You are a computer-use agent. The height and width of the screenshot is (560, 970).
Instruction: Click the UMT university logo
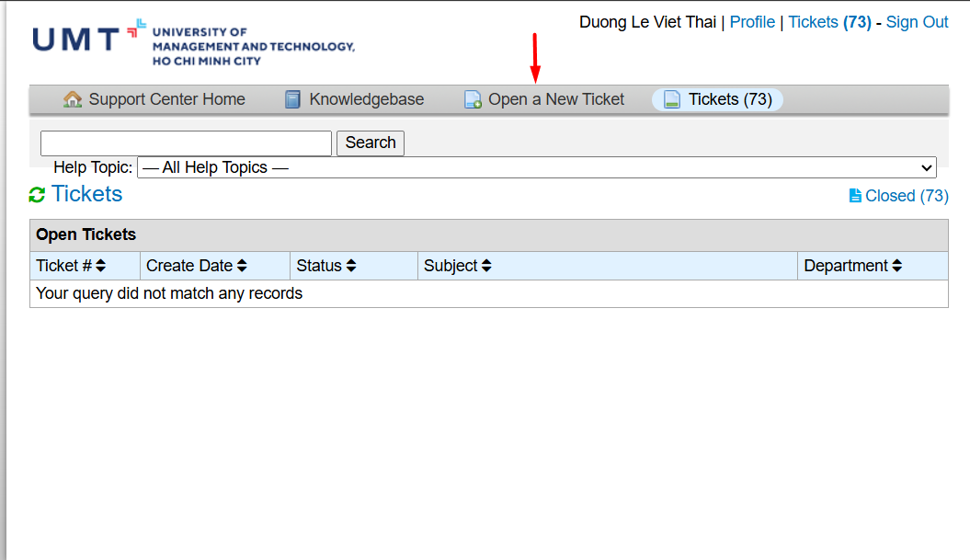tap(193, 41)
